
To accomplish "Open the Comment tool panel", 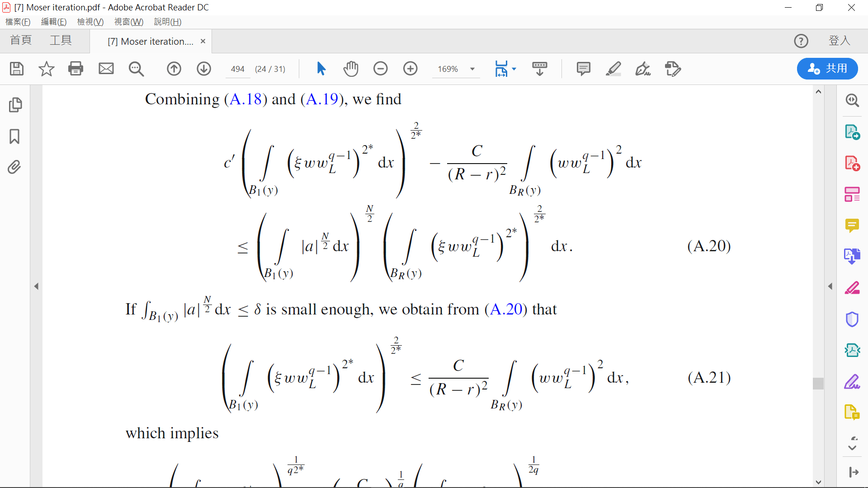I will [x=852, y=226].
